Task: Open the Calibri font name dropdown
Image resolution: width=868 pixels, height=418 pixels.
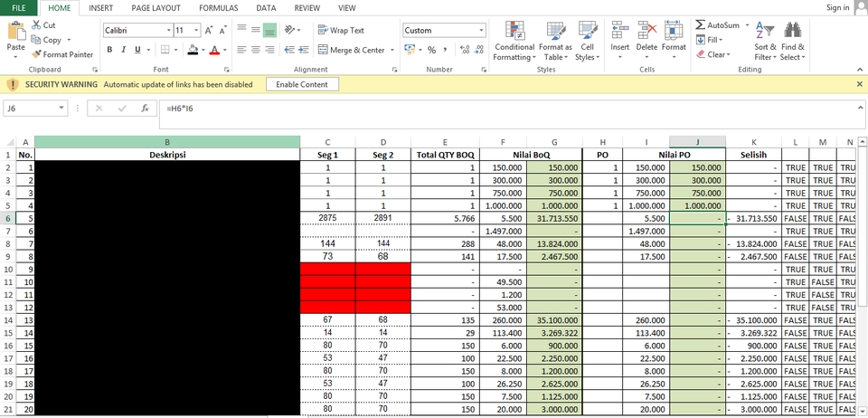Action: click(169, 31)
